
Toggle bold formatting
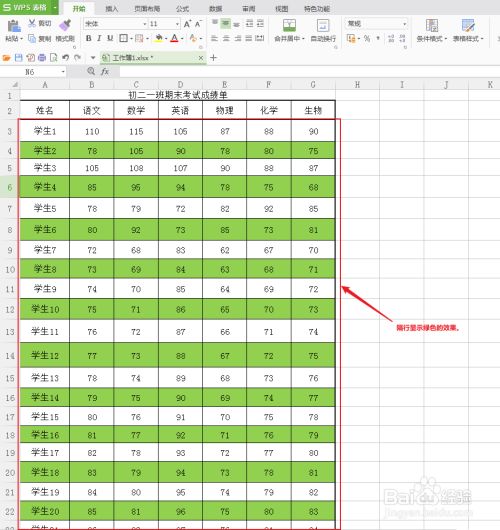pos(89,38)
